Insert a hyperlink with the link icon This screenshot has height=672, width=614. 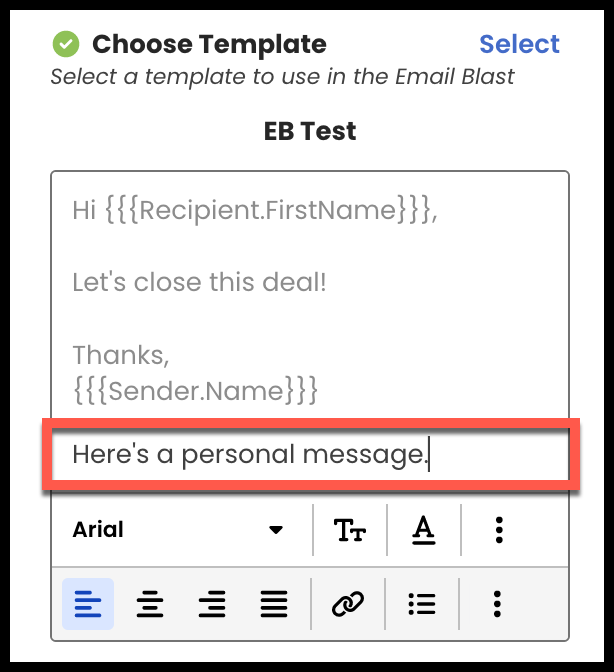pyautogui.click(x=348, y=604)
